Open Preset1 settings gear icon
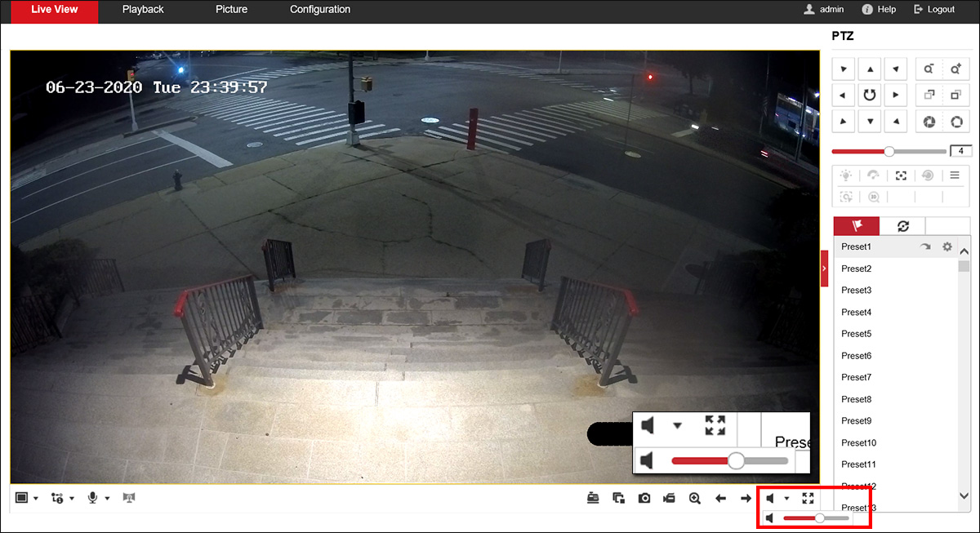 coord(947,247)
